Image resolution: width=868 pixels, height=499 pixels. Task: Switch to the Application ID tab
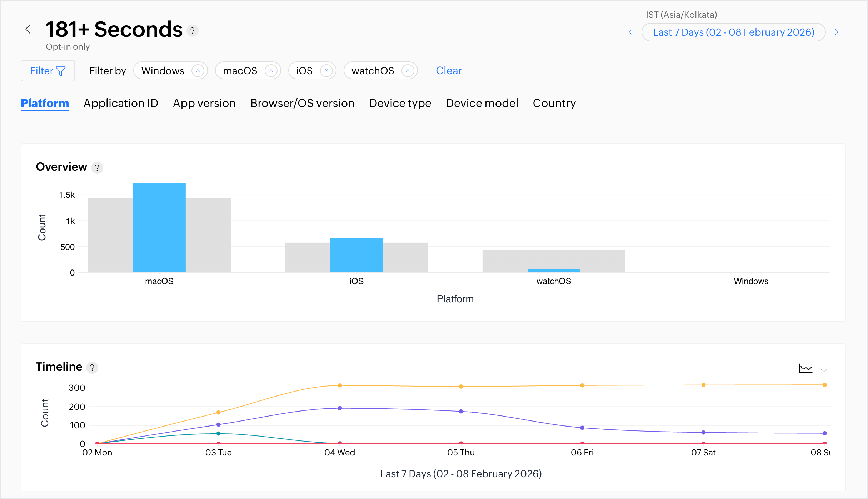pos(121,103)
